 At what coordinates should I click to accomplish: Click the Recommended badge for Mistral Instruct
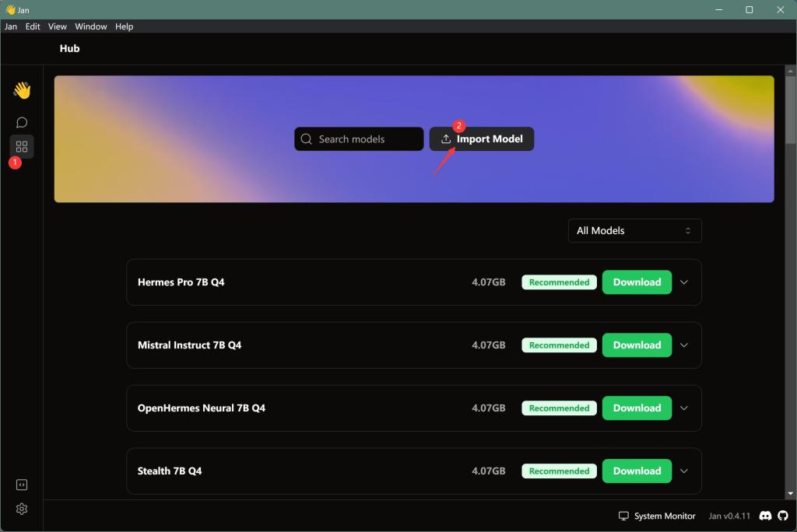coord(559,345)
